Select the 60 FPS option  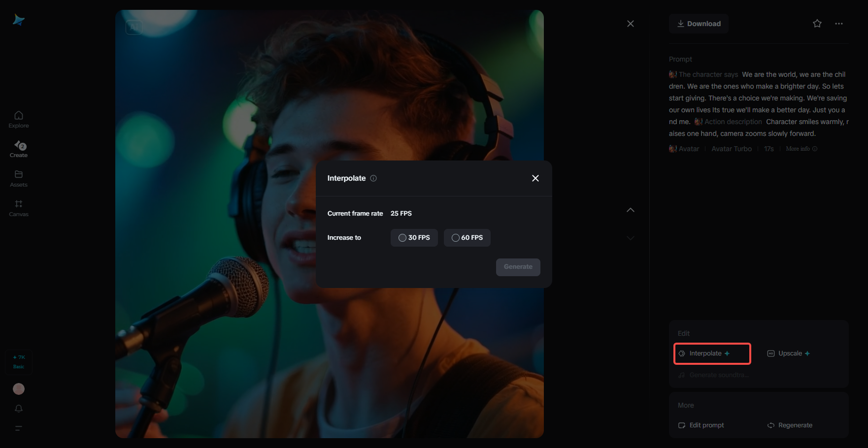(x=467, y=238)
